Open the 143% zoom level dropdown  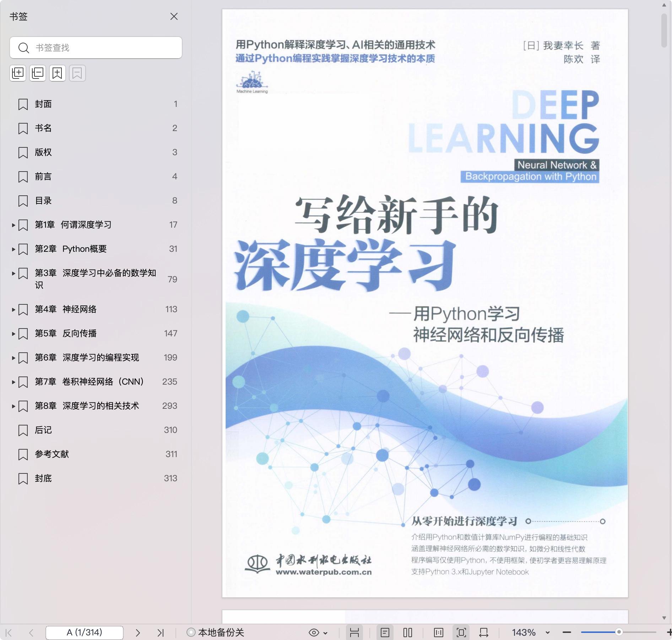coord(547,633)
